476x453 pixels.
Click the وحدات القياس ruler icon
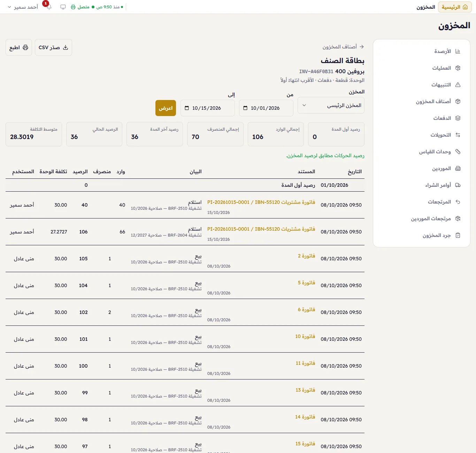(x=458, y=152)
